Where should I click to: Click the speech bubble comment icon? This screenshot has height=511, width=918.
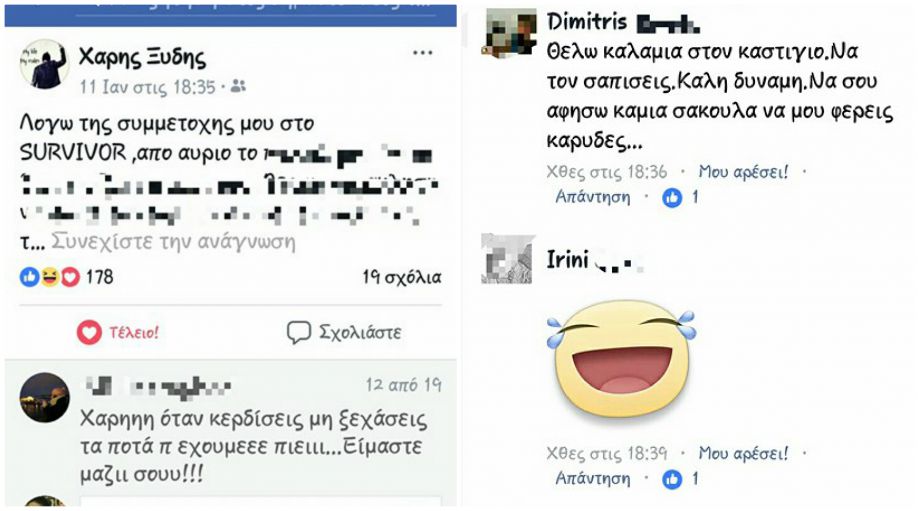tap(299, 332)
